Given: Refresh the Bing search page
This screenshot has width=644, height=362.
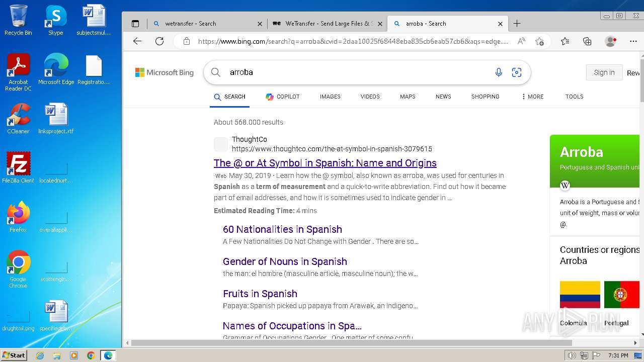Looking at the screenshot, I should tap(159, 41).
